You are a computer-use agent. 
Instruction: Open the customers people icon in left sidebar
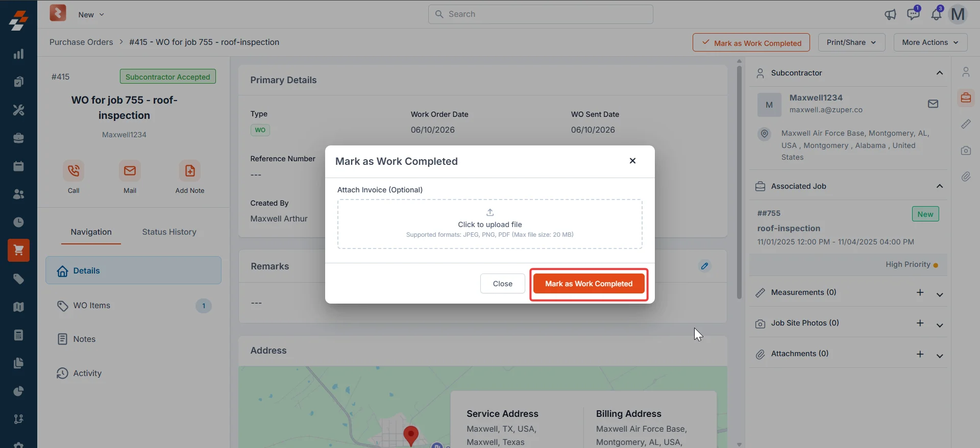coord(18,194)
